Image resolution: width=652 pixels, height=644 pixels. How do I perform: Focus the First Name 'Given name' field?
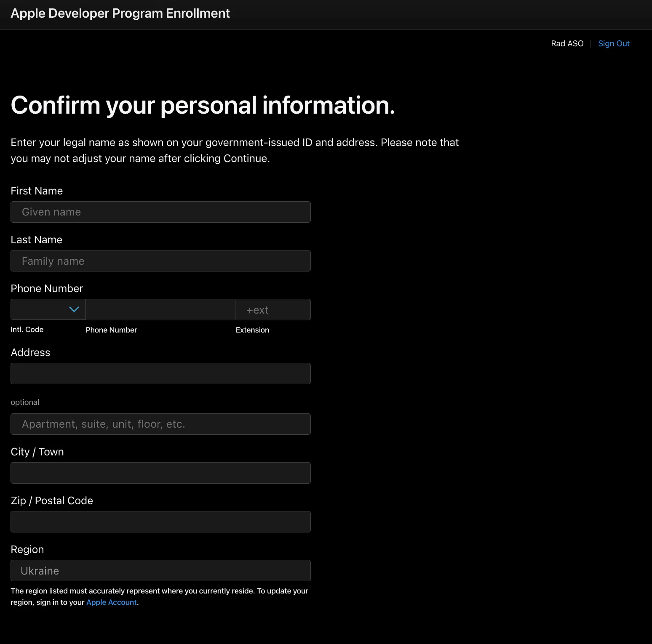(160, 212)
